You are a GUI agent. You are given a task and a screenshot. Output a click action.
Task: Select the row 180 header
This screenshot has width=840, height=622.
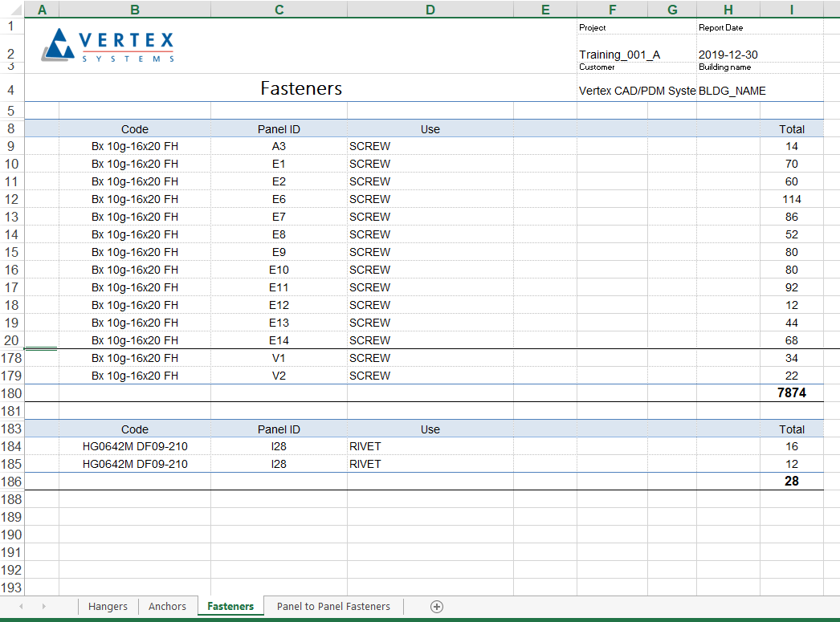(x=12, y=393)
